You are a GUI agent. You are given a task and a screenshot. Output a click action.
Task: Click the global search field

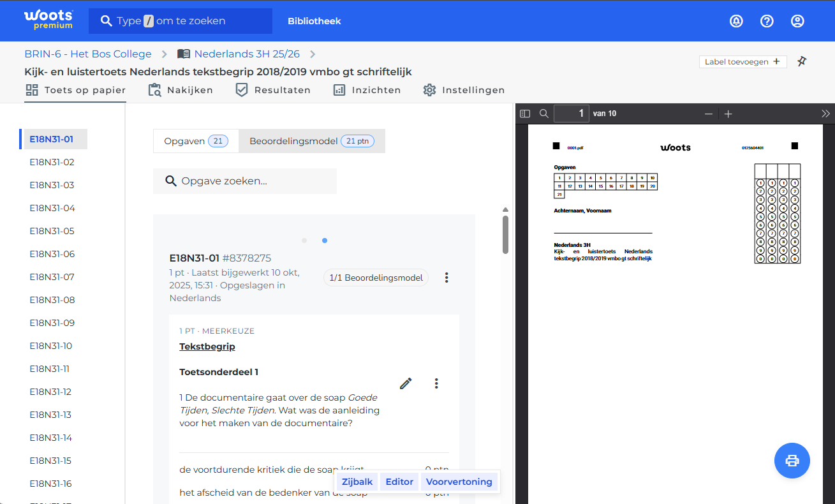(181, 21)
